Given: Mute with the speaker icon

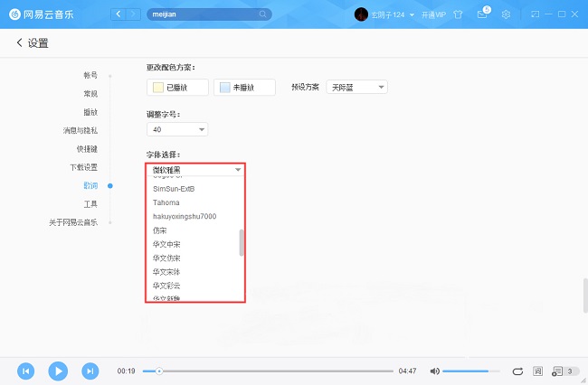Looking at the screenshot, I should pyautogui.click(x=434, y=371).
